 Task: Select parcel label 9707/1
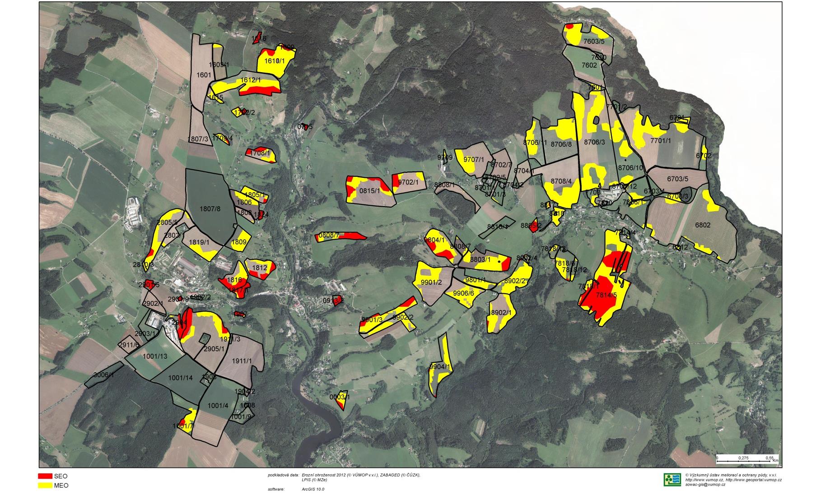pyautogui.click(x=474, y=160)
